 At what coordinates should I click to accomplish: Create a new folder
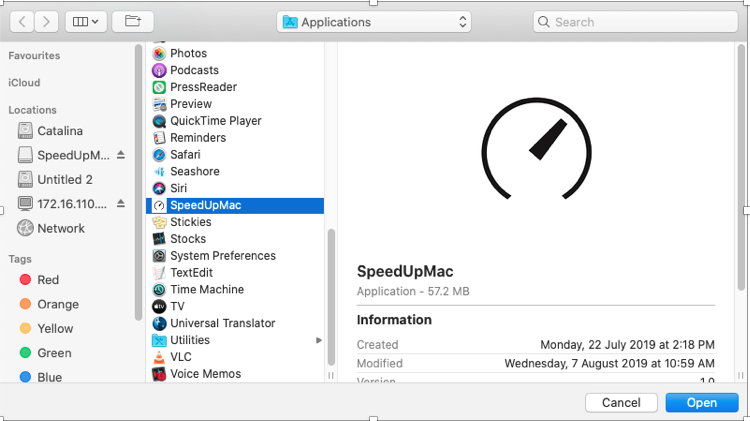pos(132,22)
